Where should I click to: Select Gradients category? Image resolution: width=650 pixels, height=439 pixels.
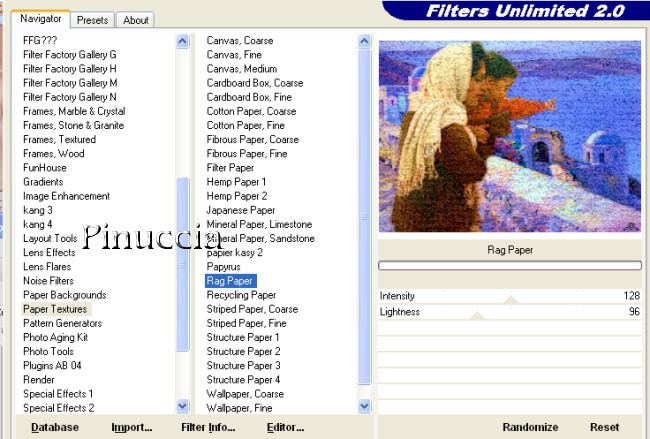(x=43, y=182)
